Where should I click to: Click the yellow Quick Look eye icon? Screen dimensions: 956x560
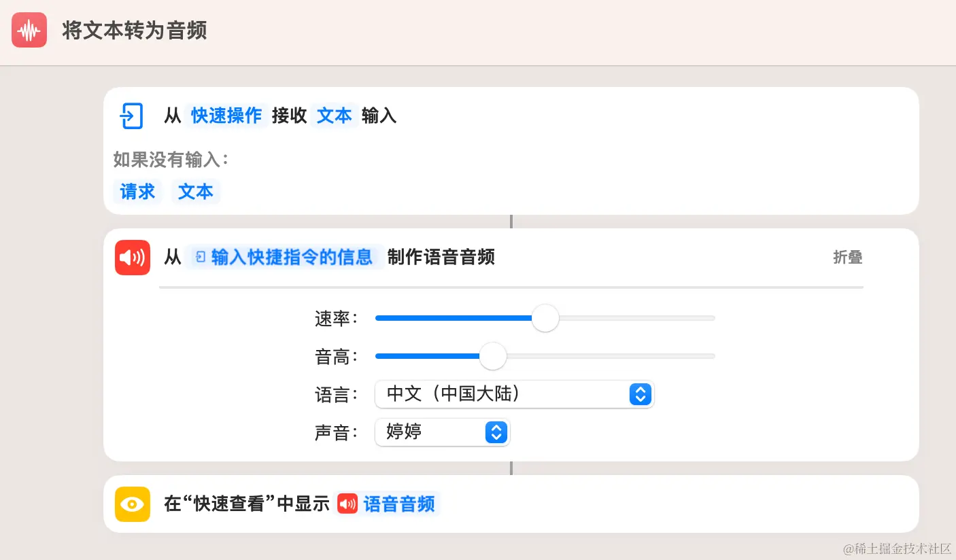[133, 504]
